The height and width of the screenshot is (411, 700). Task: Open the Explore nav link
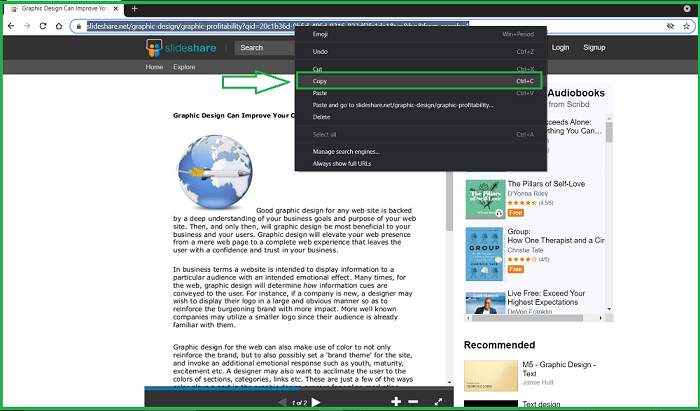coord(184,67)
